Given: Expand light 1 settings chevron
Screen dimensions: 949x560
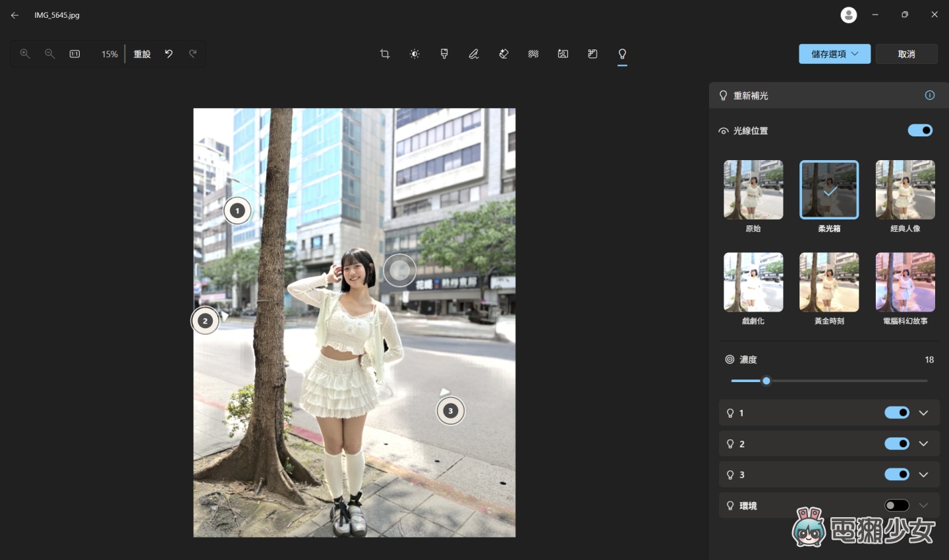Looking at the screenshot, I should tap(923, 413).
